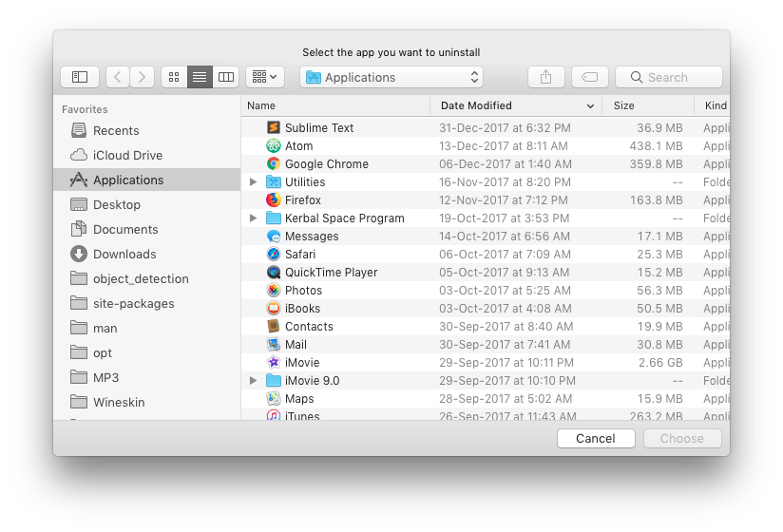Switch to column view
Viewport: 783px width, 532px height.
226,77
